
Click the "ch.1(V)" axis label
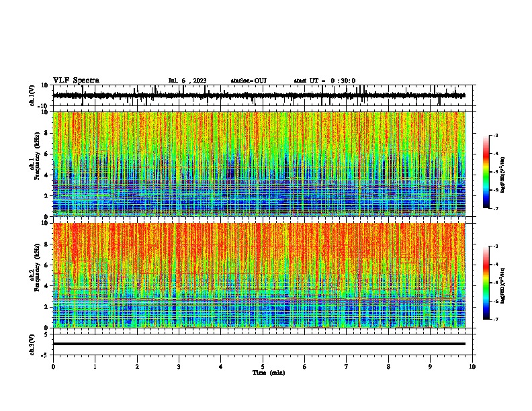[x=32, y=95]
